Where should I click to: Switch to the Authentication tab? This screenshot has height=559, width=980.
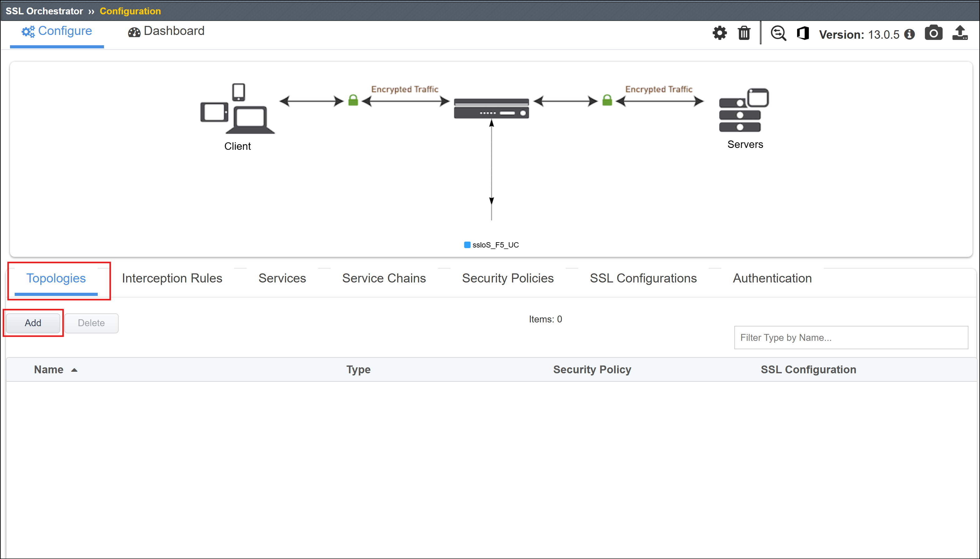click(772, 278)
